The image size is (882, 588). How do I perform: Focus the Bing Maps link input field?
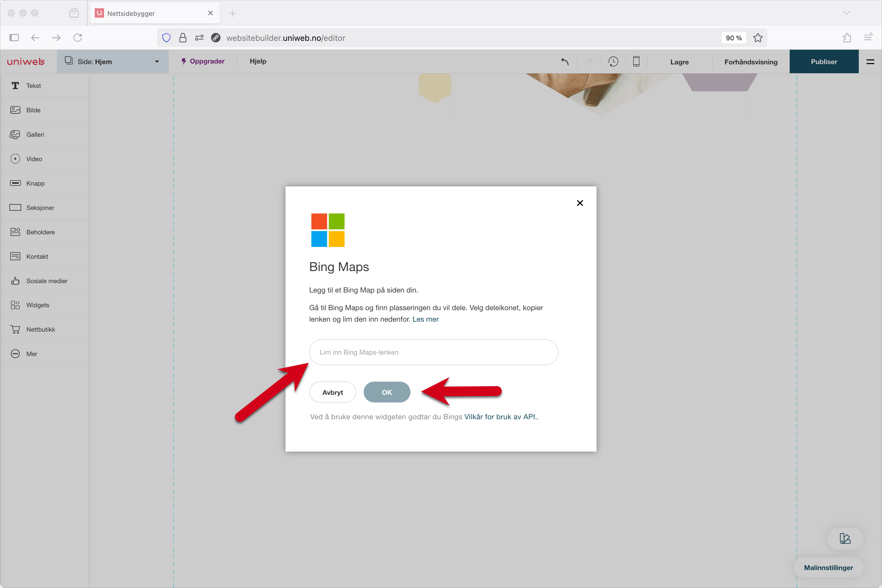click(x=433, y=352)
